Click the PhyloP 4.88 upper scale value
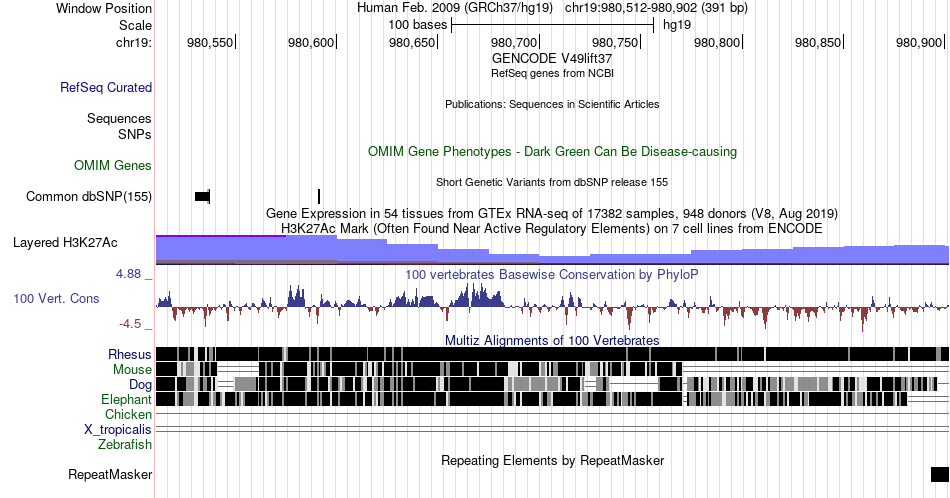Viewport: 950px width, 498px height. [128, 274]
